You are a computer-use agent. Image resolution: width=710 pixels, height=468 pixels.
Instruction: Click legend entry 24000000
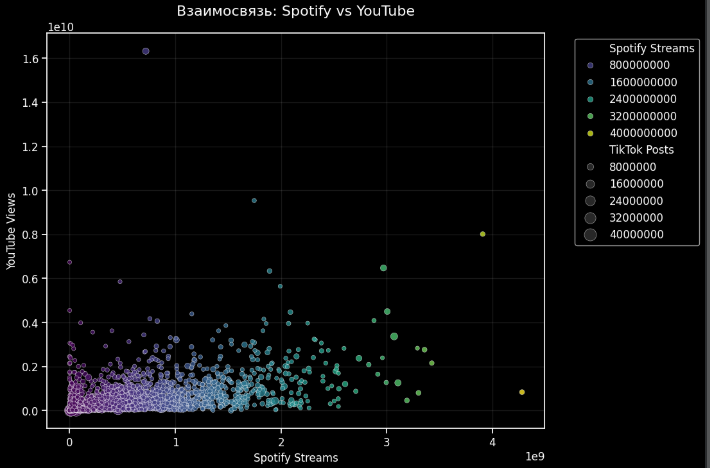(636, 201)
